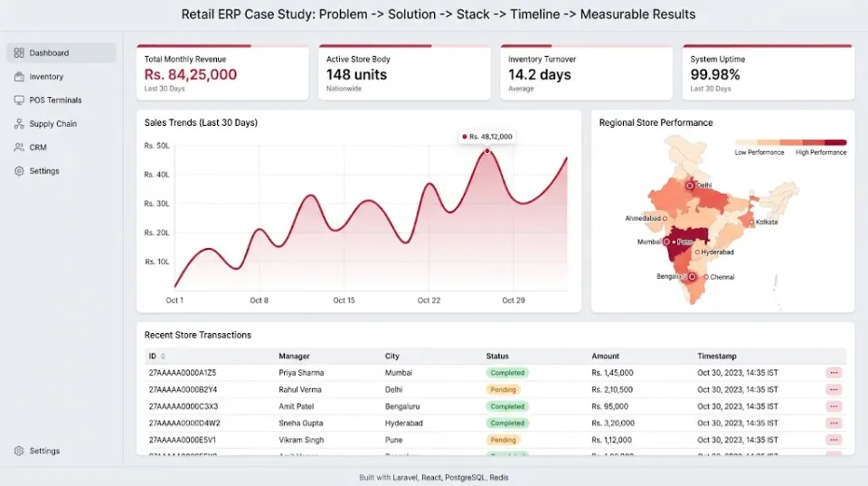Click the Completed badge for Amit Patel

(x=507, y=406)
